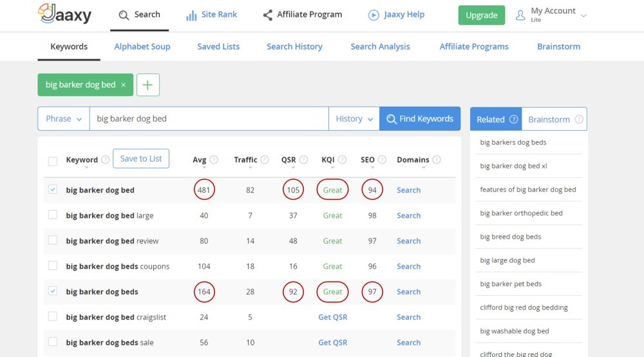This screenshot has width=644, height=357.
Task: Sort by Domains column
Action: (x=424, y=168)
